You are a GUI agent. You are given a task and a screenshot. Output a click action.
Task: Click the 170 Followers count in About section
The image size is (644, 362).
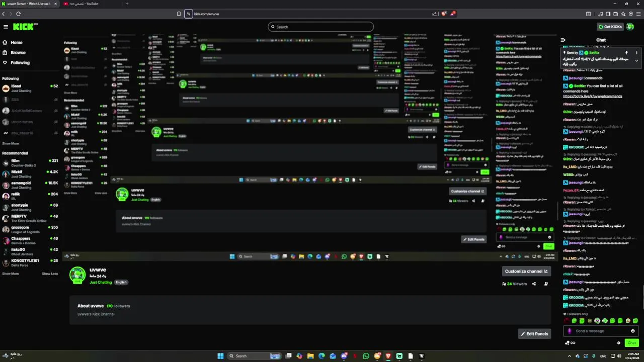click(x=118, y=306)
